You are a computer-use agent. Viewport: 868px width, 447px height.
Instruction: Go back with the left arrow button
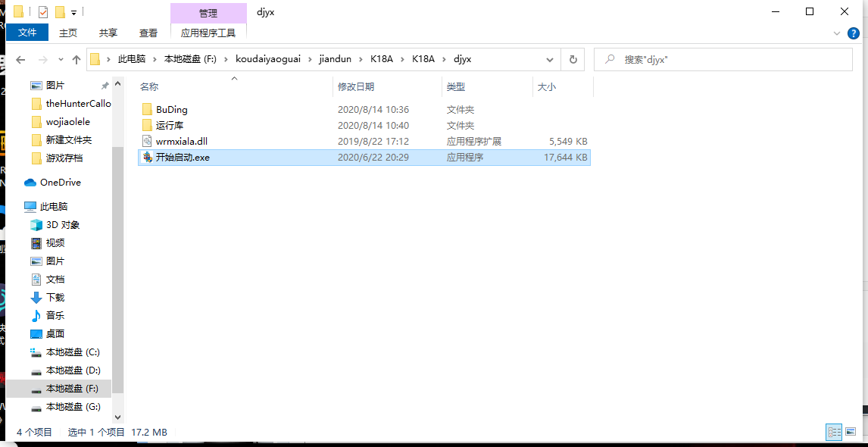(20, 59)
